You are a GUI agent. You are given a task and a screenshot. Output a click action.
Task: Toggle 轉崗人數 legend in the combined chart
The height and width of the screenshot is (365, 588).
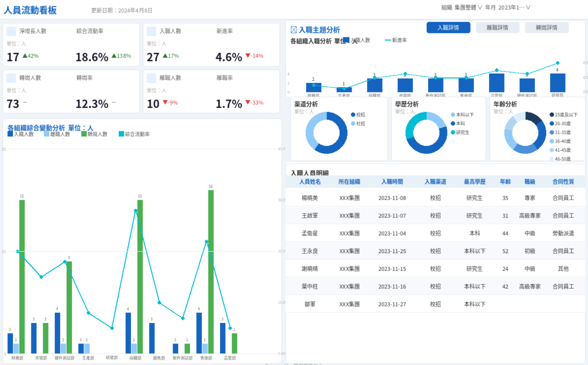point(94,134)
